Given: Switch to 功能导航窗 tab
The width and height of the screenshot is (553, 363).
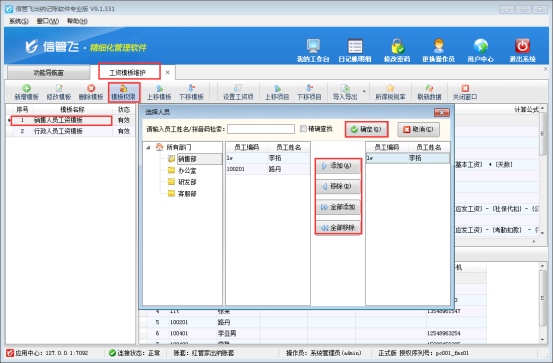Looking at the screenshot, I should click(48, 73).
